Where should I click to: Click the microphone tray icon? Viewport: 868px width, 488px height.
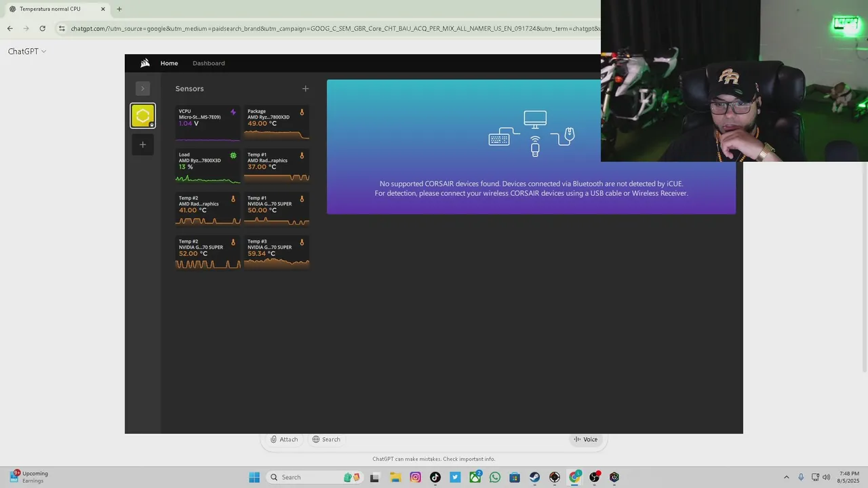(801, 477)
